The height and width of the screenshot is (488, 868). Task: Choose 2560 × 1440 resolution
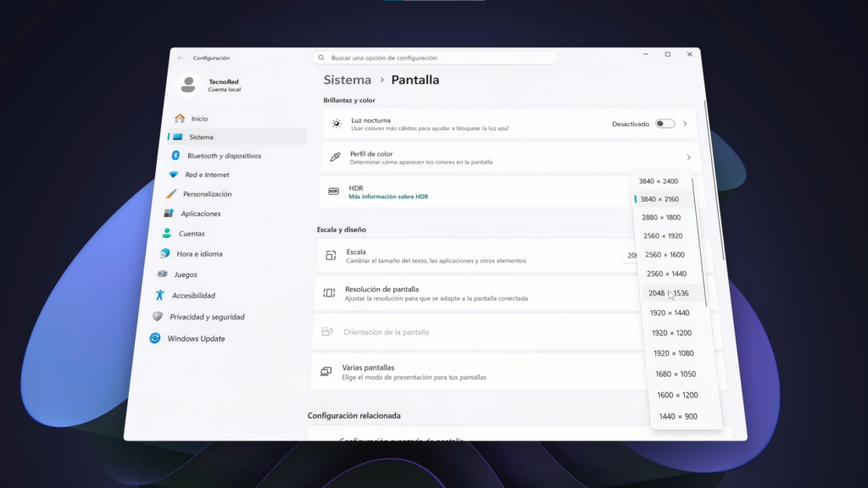666,274
